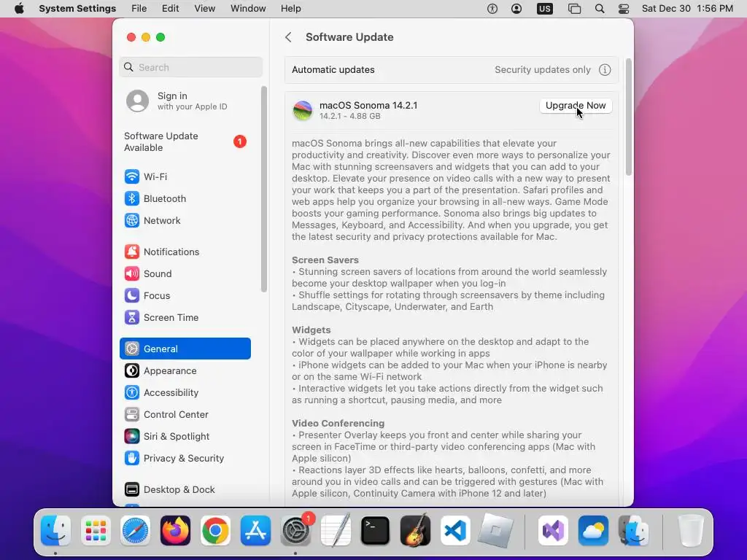Click the Wi-Fi icon in sidebar
The width and height of the screenshot is (747, 560).
pyautogui.click(x=132, y=176)
